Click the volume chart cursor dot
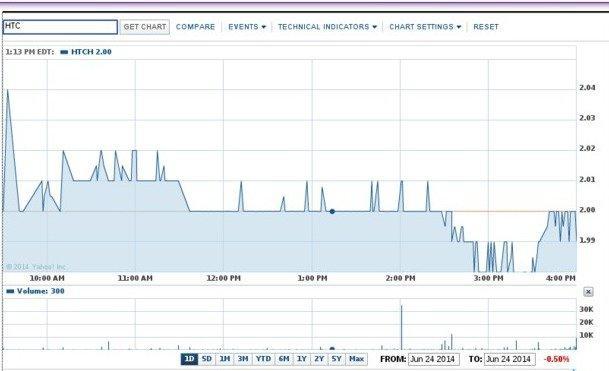 pos(332,348)
